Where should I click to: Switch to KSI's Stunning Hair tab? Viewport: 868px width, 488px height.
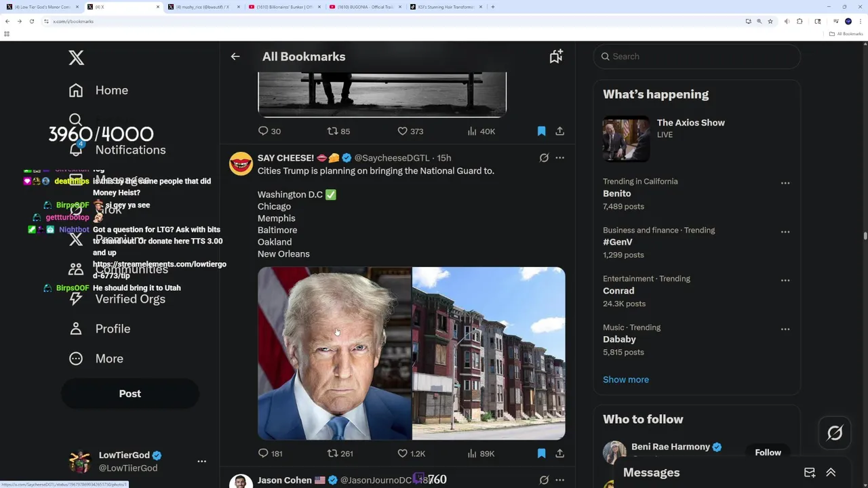446,7
